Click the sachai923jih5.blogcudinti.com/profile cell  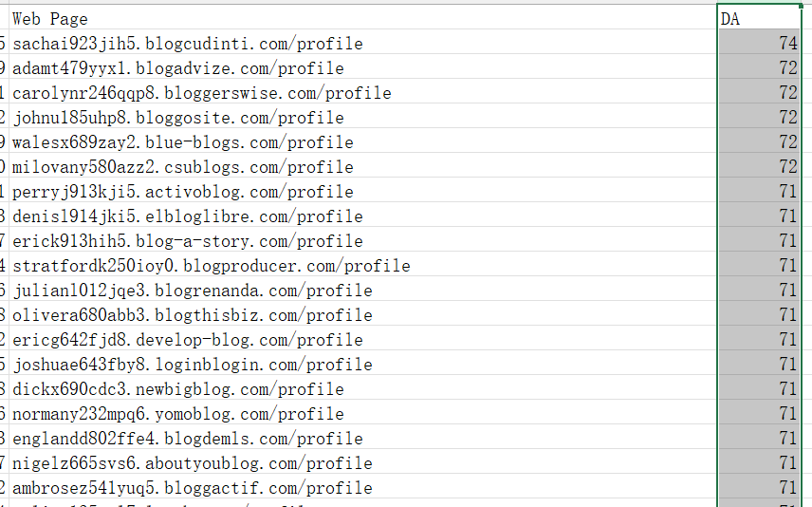coord(362,42)
